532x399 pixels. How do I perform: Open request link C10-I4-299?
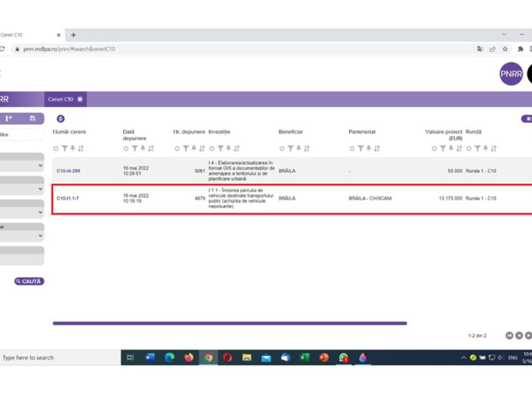(68, 171)
